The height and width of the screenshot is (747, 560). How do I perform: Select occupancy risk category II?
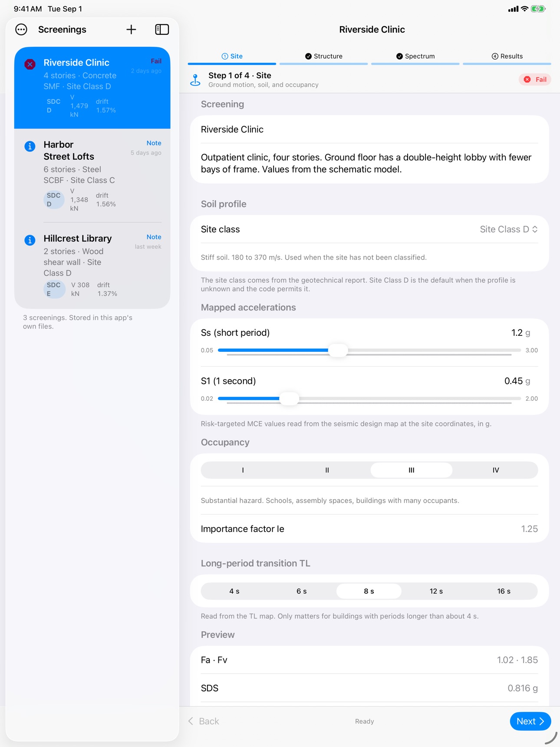[x=327, y=470]
